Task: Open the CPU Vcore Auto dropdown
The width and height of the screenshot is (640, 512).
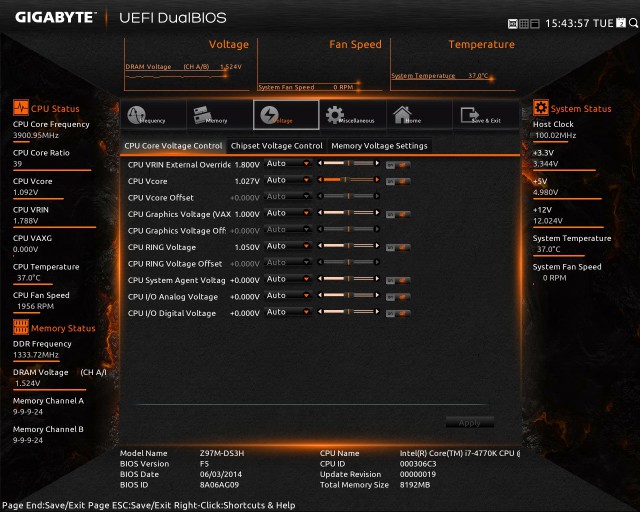Action: [288, 180]
